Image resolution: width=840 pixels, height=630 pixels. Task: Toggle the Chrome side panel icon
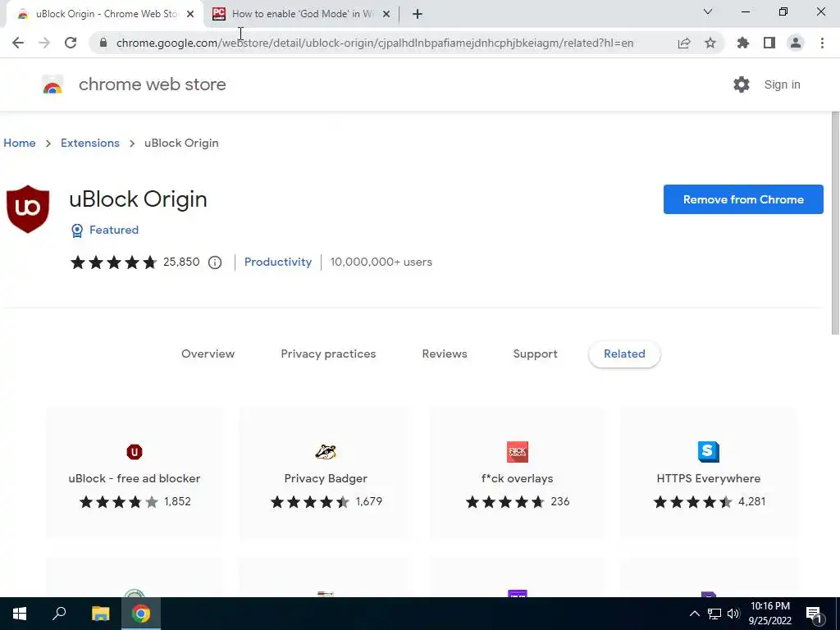tap(769, 43)
